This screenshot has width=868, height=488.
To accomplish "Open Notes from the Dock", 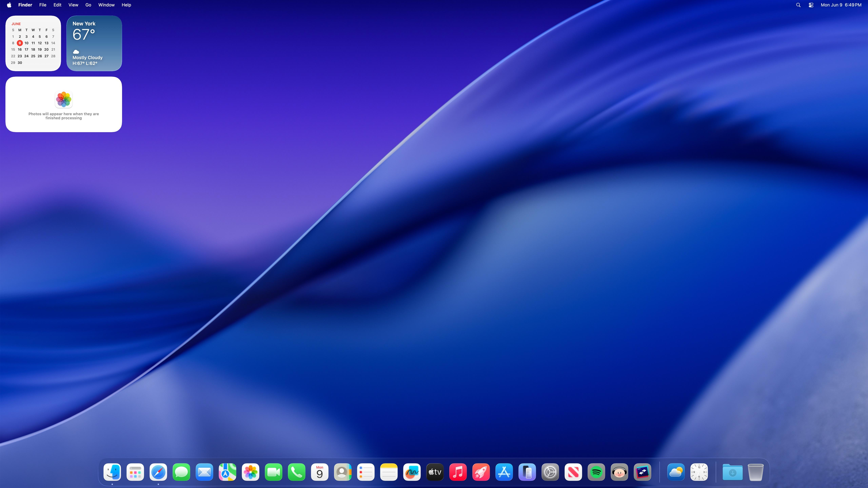I will (389, 472).
